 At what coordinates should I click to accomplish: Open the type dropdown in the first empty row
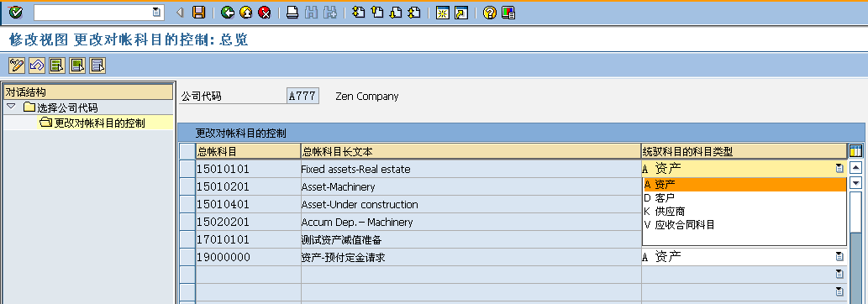pyautogui.click(x=839, y=274)
